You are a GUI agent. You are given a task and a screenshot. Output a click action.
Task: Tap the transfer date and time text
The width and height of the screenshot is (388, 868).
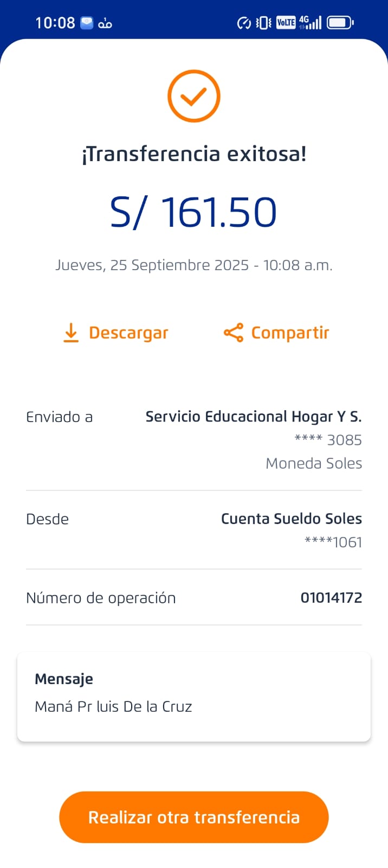(x=193, y=265)
